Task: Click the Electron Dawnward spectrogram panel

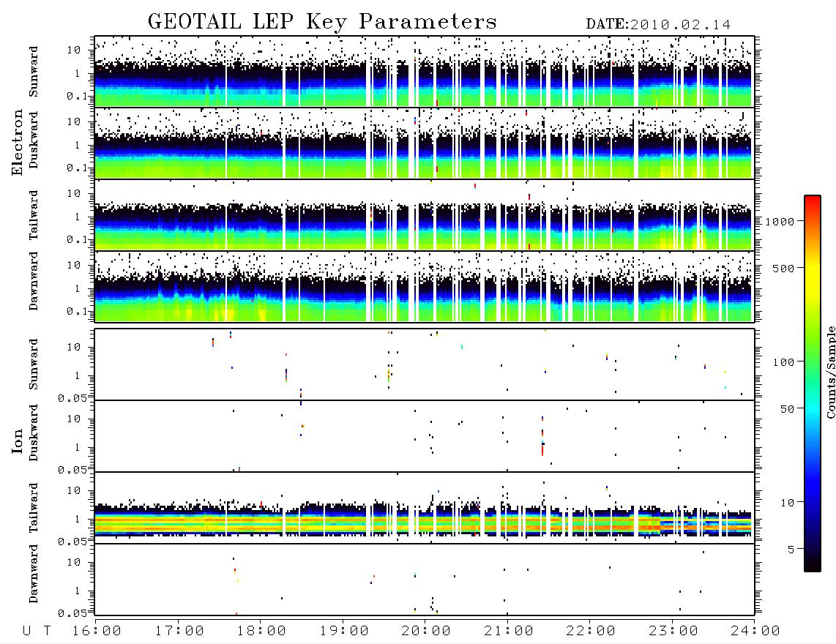Action: click(425, 286)
